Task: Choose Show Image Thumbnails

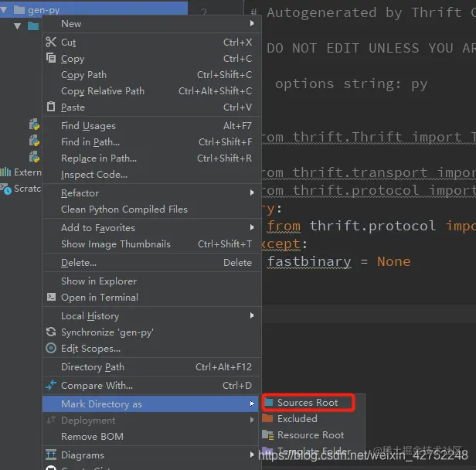Action: point(151,244)
